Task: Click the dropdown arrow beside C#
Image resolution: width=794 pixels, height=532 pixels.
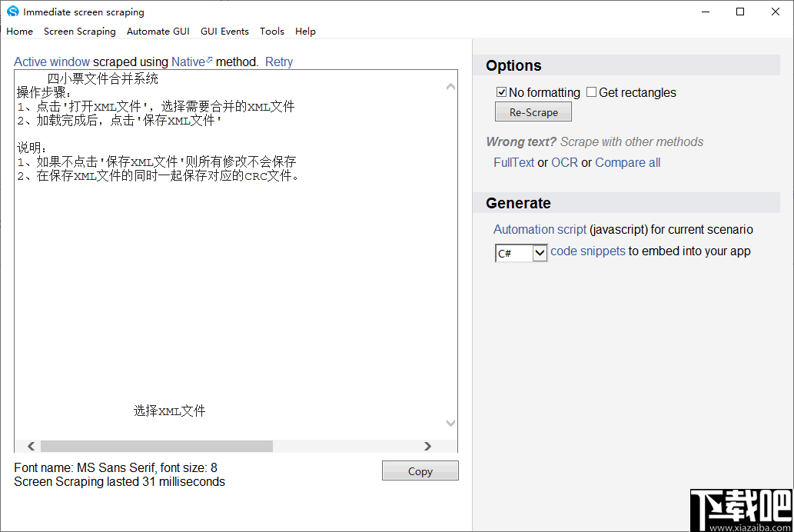Action: [x=540, y=252]
